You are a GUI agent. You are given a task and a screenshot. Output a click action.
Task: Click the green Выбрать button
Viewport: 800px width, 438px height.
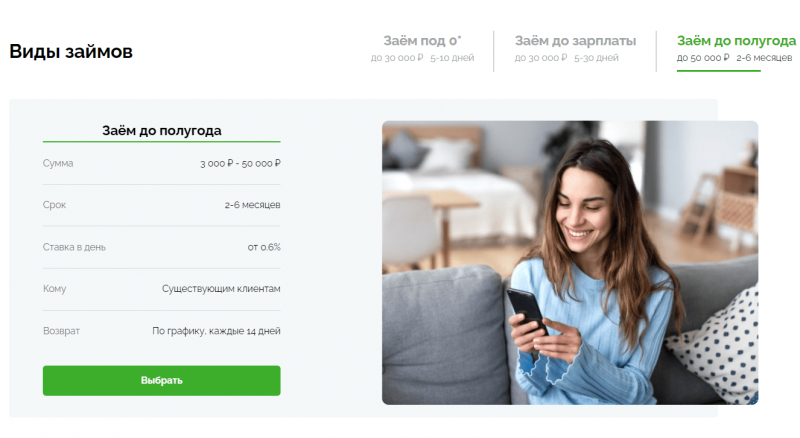[x=162, y=380]
